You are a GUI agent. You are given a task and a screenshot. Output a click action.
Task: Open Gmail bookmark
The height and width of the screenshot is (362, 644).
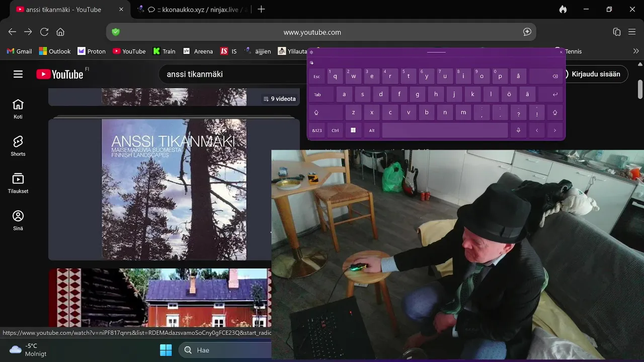(19, 51)
